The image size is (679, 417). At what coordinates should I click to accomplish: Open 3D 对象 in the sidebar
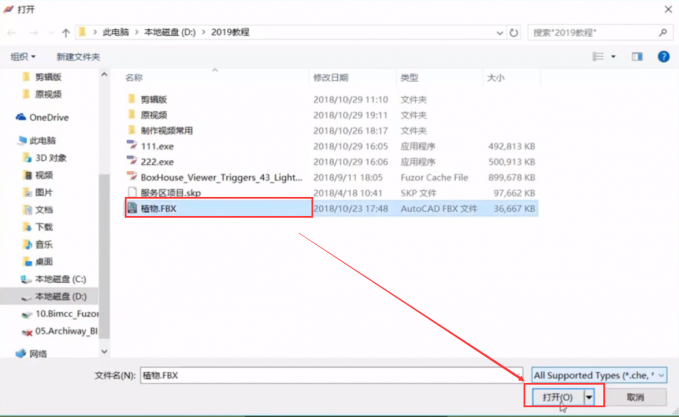tap(45, 158)
